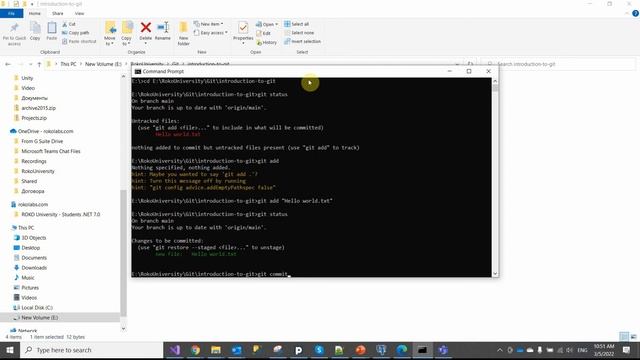Click Edit in Open group
This screenshot has width=640, height=360.
(x=263, y=33)
